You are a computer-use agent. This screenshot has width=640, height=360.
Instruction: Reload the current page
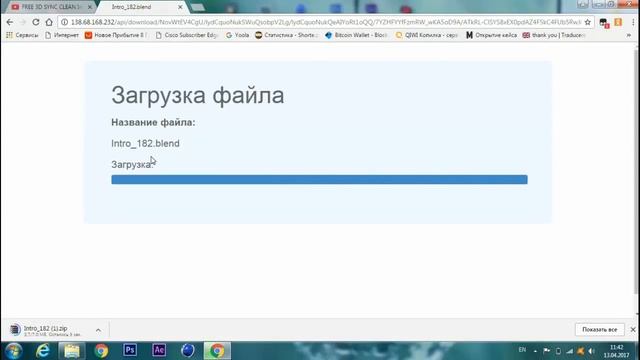click(x=36, y=22)
